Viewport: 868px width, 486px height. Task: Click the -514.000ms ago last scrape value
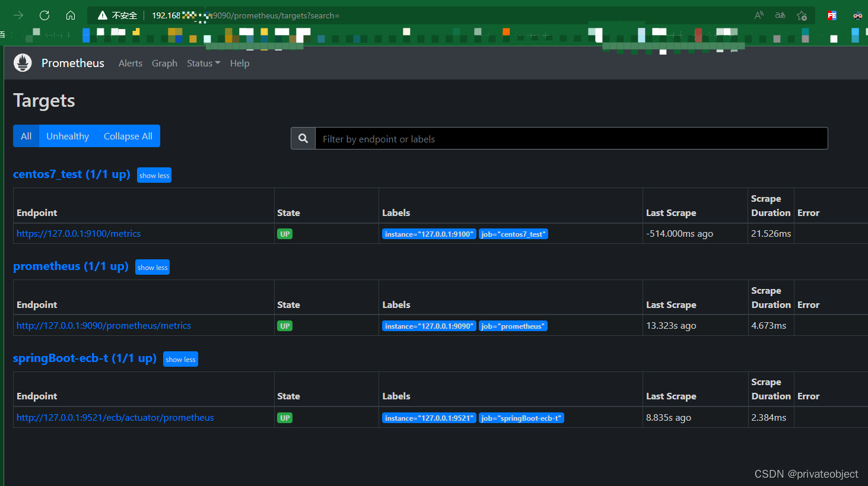(679, 233)
